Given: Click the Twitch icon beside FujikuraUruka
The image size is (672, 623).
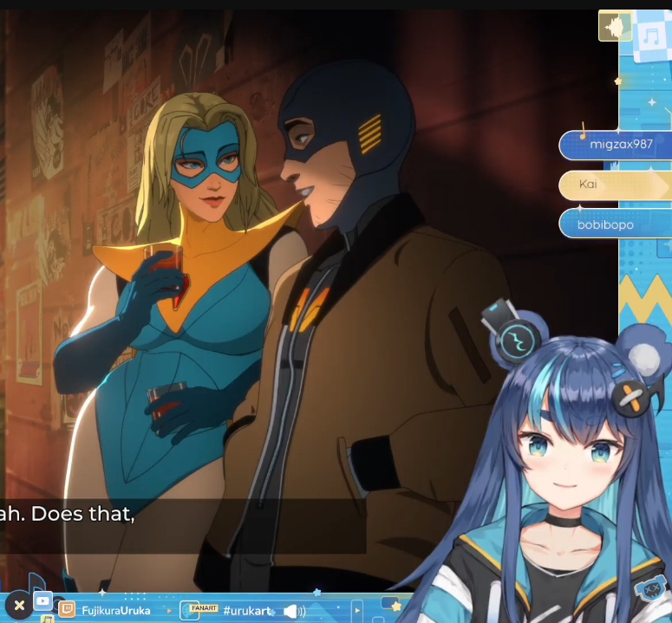Looking at the screenshot, I should click(67, 609).
